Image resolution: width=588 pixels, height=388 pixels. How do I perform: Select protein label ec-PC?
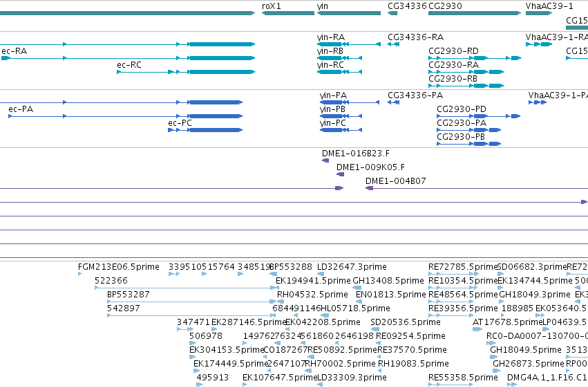point(180,123)
